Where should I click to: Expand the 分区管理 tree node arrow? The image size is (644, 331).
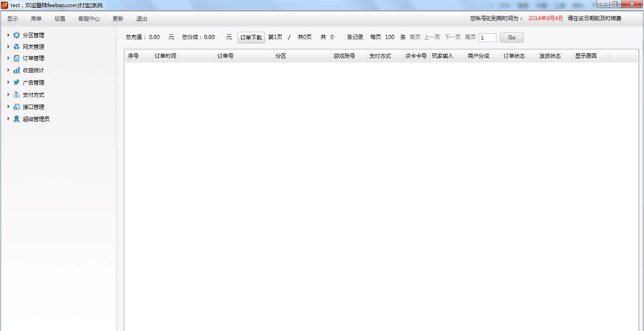(8, 35)
